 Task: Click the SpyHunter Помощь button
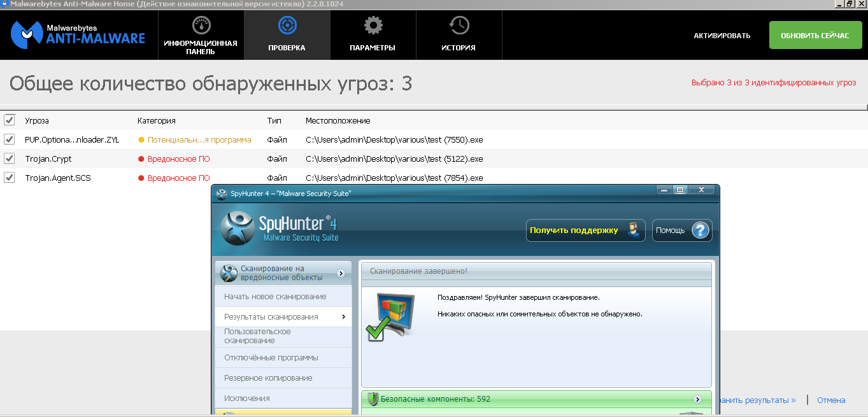click(x=682, y=230)
